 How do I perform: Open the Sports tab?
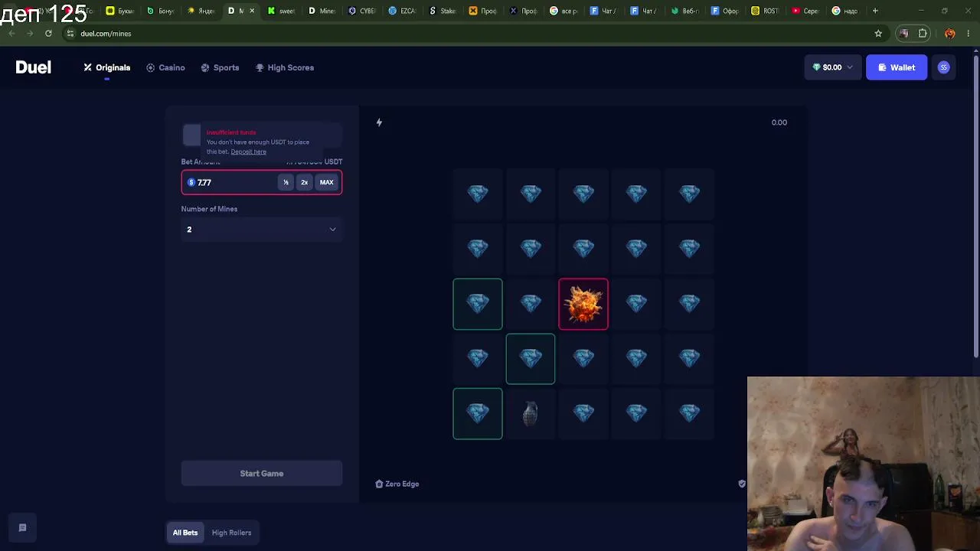220,67
